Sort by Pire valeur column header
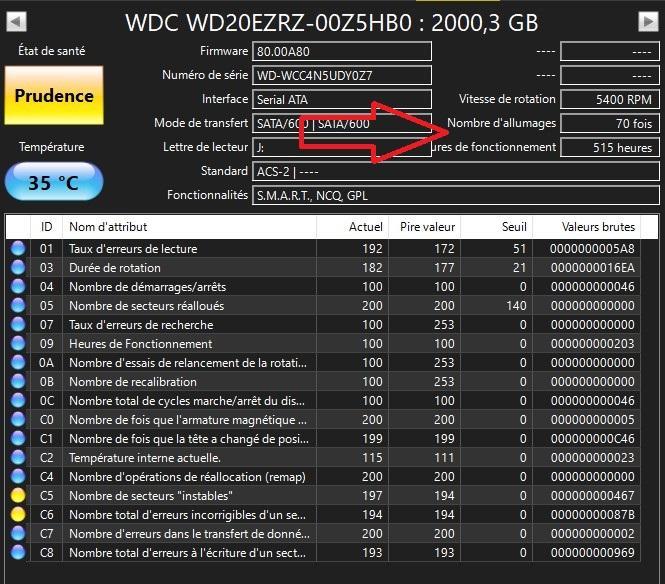Image resolution: width=665 pixels, height=584 pixels. point(425,227)
